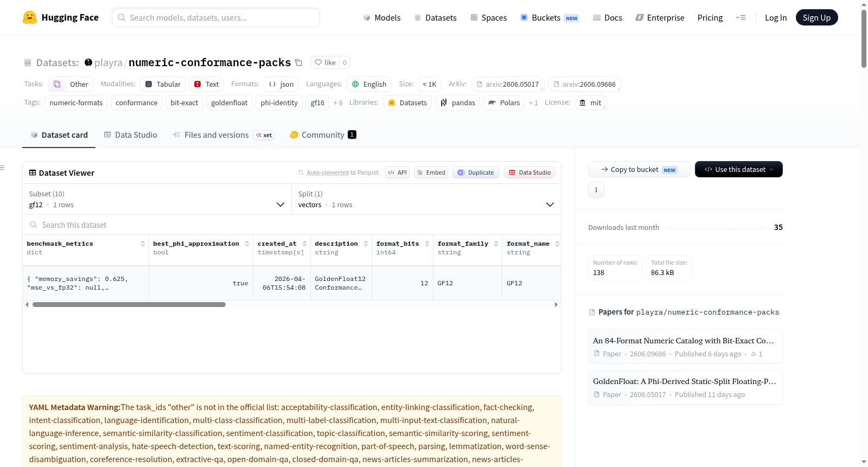The image size is (868, 467).
Task: Click the pandas library tag
Action: coord(457,103)
